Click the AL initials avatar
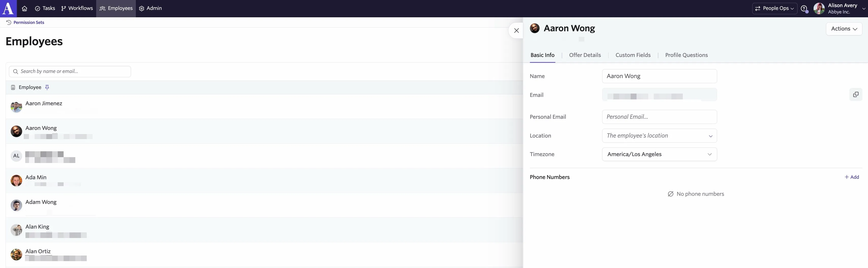868x268 pixels. click(16, 156)
